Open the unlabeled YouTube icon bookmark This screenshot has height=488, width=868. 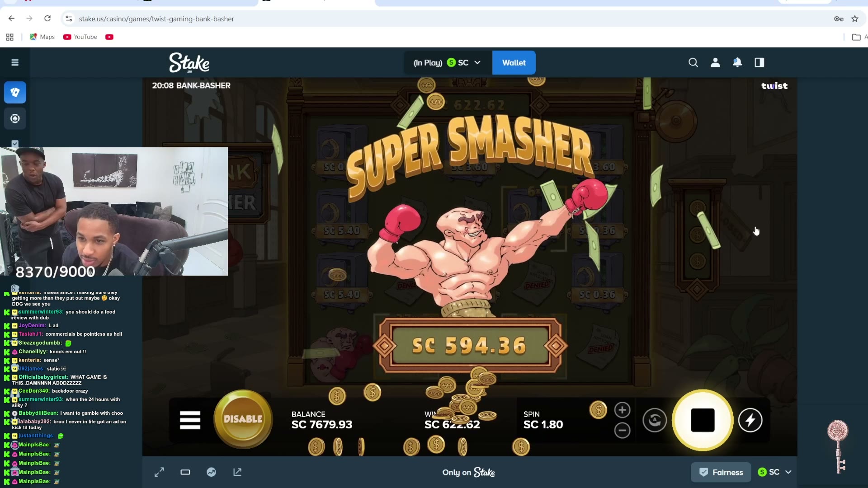click(109, 37)
